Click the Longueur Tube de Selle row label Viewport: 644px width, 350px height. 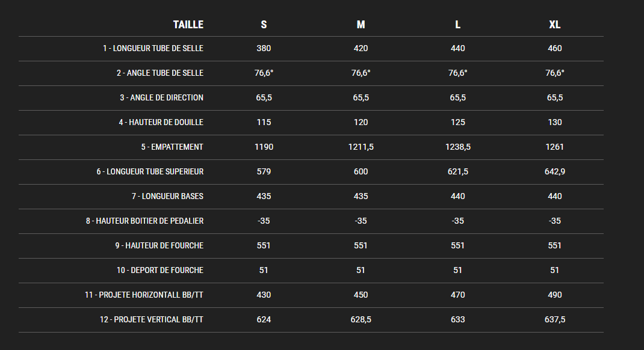pyautogui.click(x=153, y=48)
